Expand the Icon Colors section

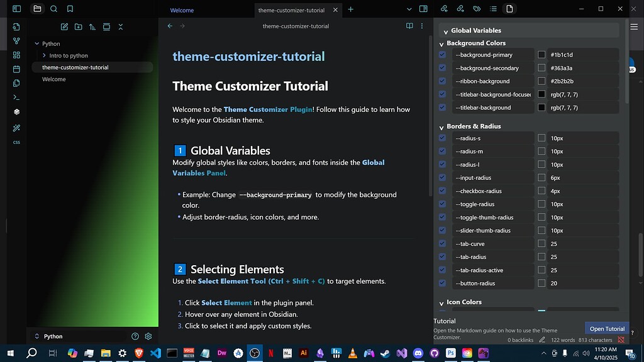click(x=441, y=302)
